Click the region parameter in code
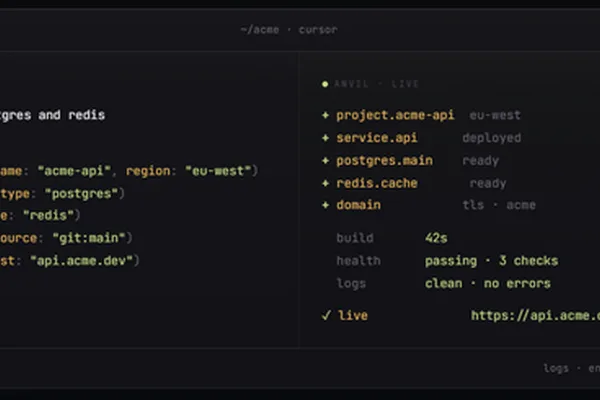600x400 pixels. [148, 171]
